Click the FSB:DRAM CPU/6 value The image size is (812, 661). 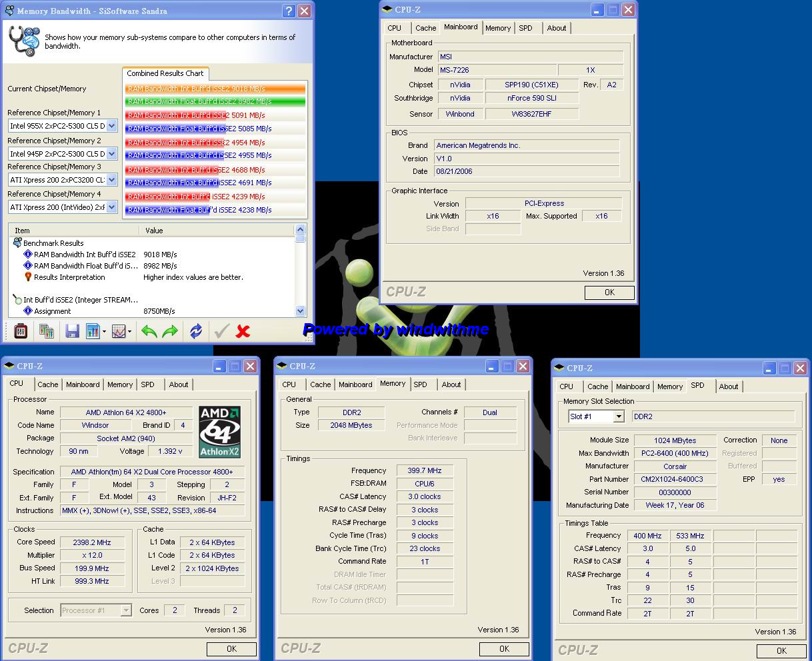point(425,484)
